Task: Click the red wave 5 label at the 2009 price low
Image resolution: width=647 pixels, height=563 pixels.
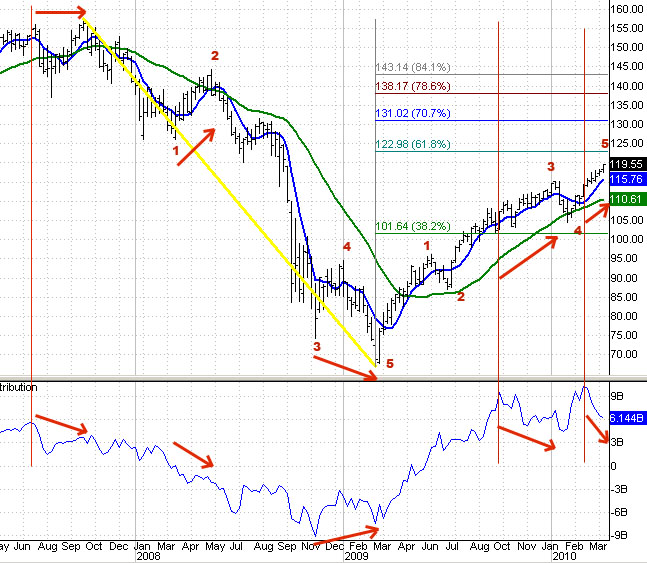Action: point(390,364)
